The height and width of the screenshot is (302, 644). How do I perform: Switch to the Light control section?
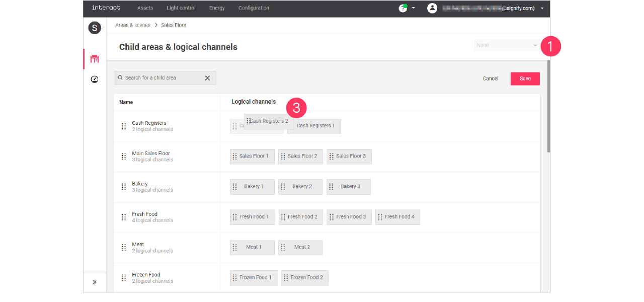181,8
